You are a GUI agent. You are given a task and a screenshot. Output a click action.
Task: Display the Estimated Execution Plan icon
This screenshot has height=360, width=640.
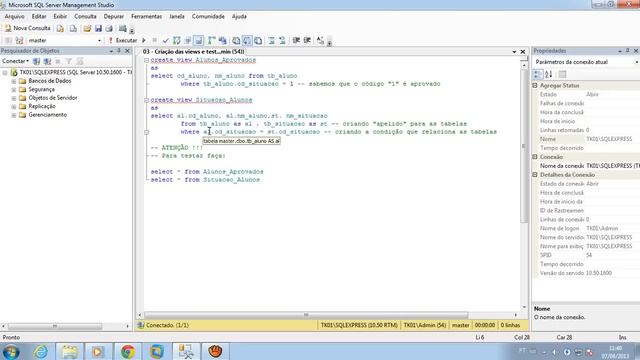[x=176, y=40]
